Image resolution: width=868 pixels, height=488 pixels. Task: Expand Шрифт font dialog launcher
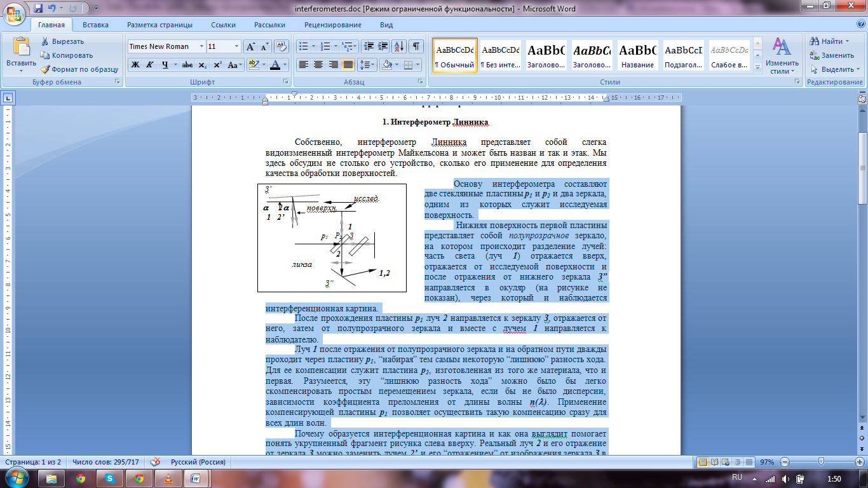285,83
